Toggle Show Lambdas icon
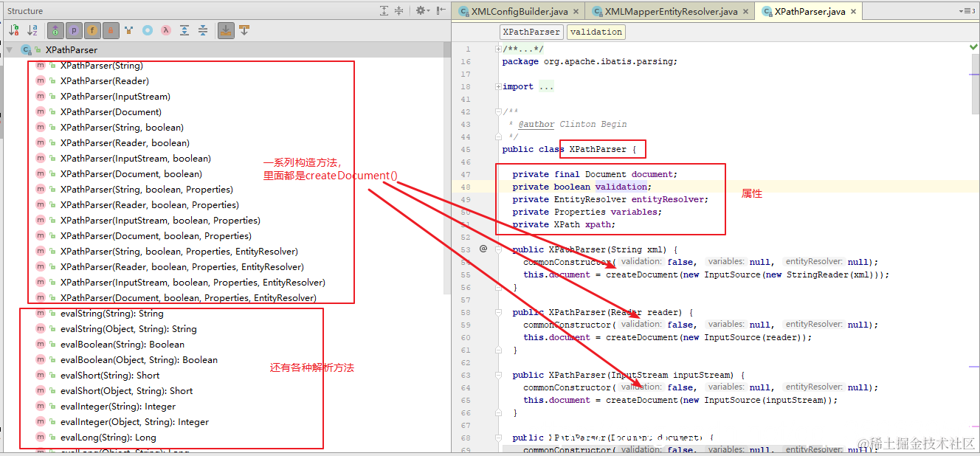Viewport: 980px width, 456px height. coord(166,30)
